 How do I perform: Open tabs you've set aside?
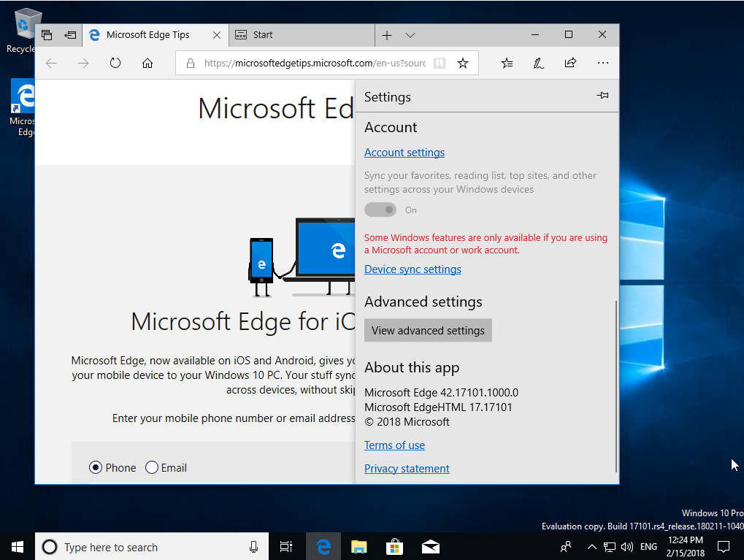point(47,35)
